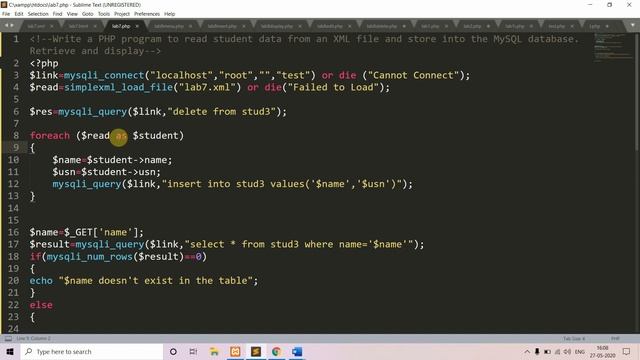
Task: Switch to the lab8edit.php tab
Action: point(330,26)
